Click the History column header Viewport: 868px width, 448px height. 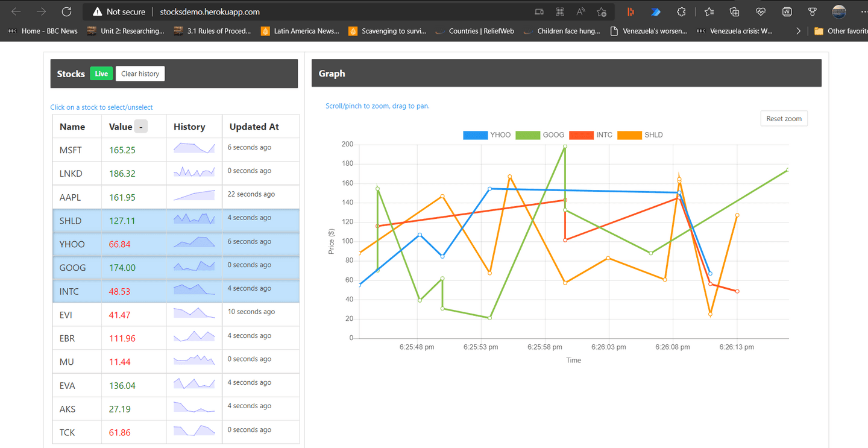pos(189,127)
